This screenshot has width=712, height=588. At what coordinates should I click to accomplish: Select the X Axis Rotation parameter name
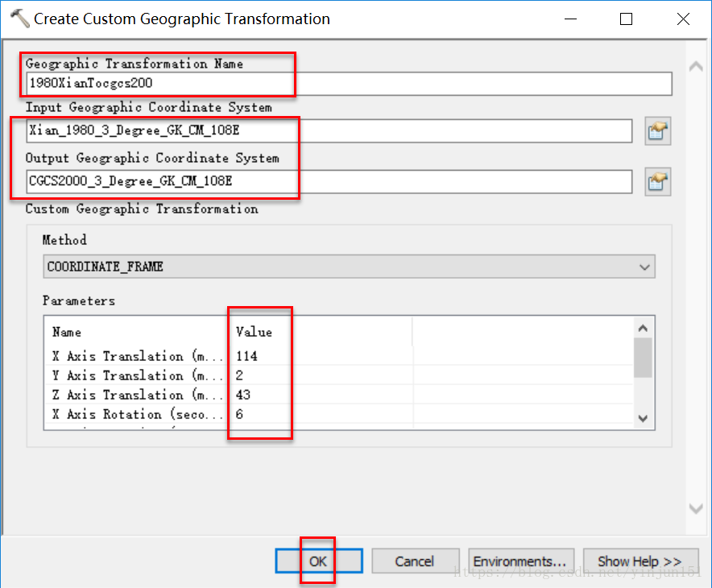(x=137, y=414)
